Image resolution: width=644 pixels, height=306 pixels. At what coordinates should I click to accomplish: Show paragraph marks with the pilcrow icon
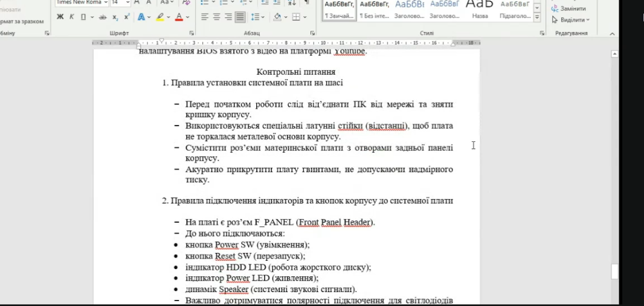tap(307, 2)
